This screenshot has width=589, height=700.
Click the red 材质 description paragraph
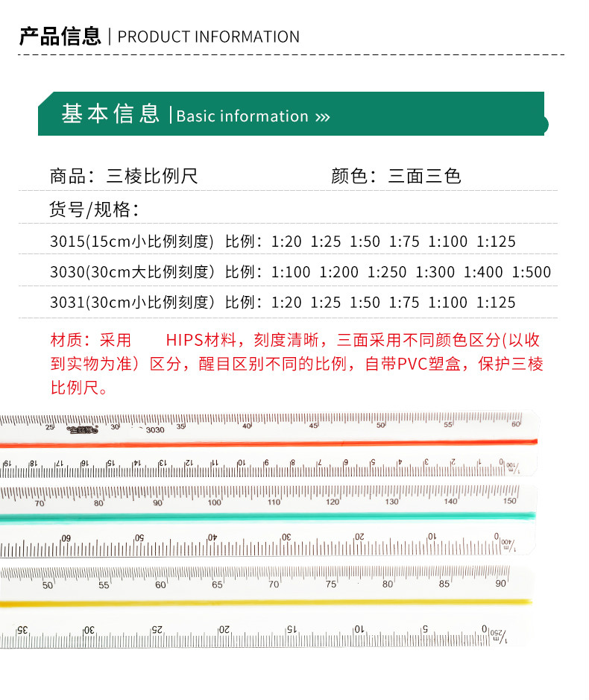[297, 364]
